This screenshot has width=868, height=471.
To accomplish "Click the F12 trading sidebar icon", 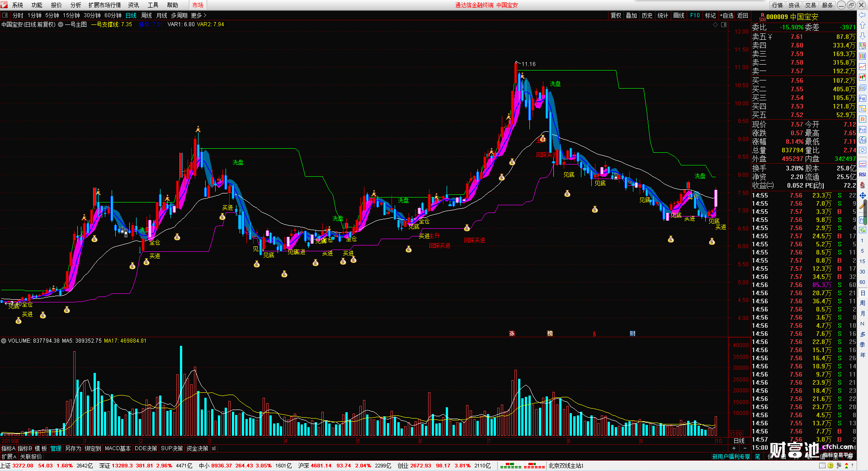I will click(x=863, y=129).
